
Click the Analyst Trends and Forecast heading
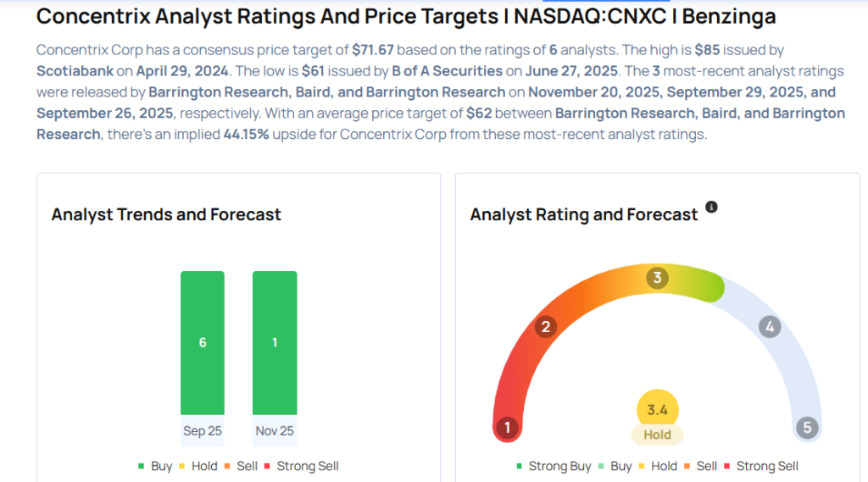(x=166, y=214)
